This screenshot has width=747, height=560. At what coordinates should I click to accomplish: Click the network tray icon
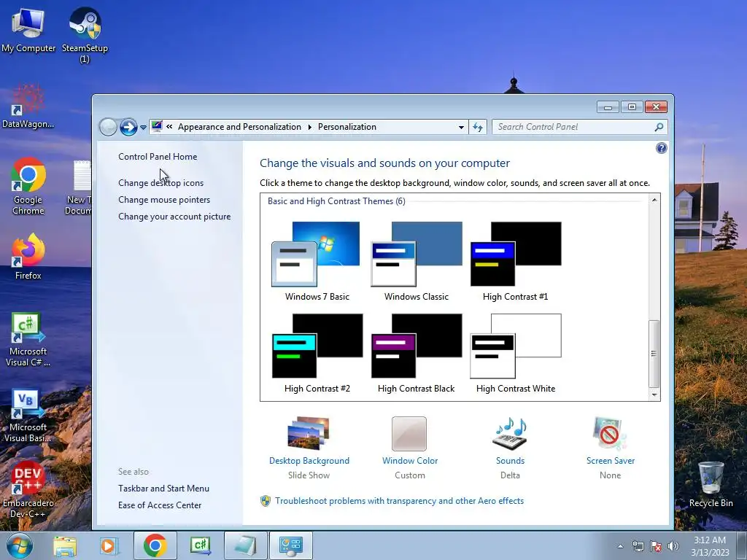coord(638,546)
